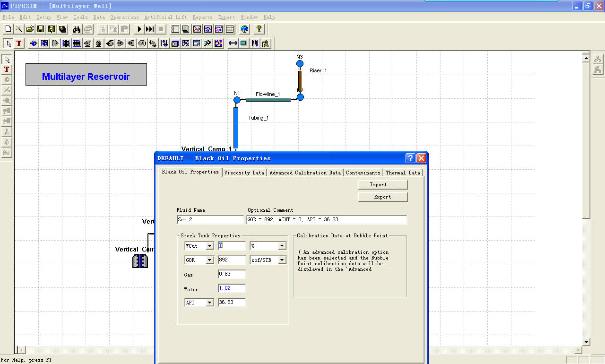Viewport: 605px width, 364px height.
Task: Click the dialog's question mark help button
Action: pos(410,158)
